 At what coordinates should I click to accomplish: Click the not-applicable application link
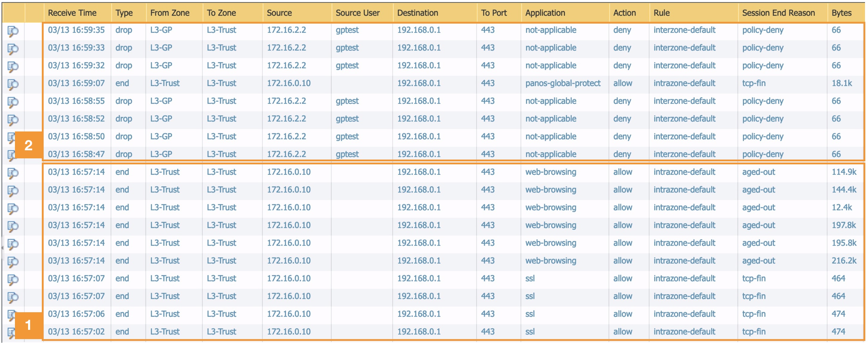[x=550, y=30]
